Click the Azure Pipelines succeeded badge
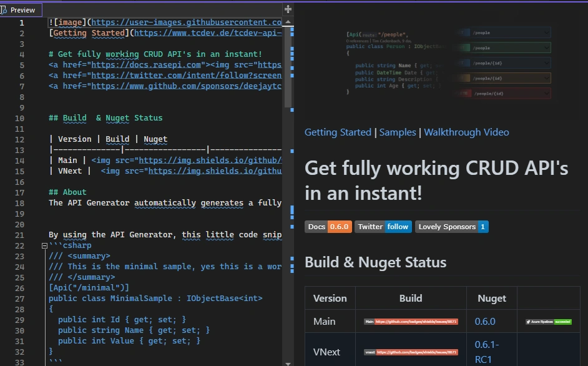The image size is (588, 366). pyautogui.click(x=548, y=322)
